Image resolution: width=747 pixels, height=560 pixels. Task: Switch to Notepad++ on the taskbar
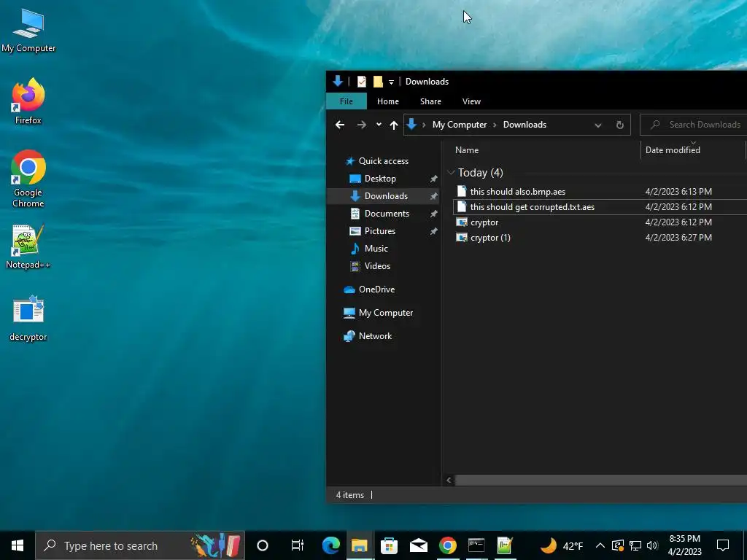(505, 545)
